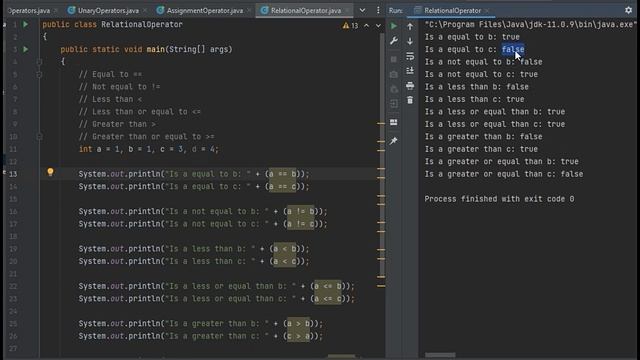Click the class name RelationalOperator in code
This screenshot has height=360, width=640.
click(142, 24)
